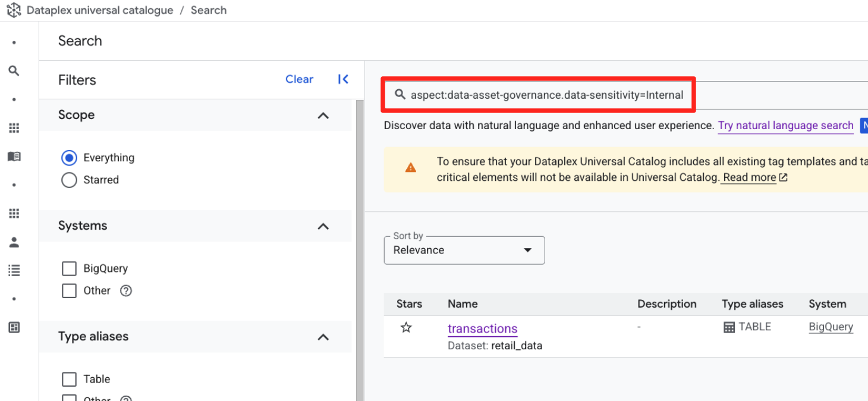
Task: Click the person icon in left sidebar
Action: [14, 242]
